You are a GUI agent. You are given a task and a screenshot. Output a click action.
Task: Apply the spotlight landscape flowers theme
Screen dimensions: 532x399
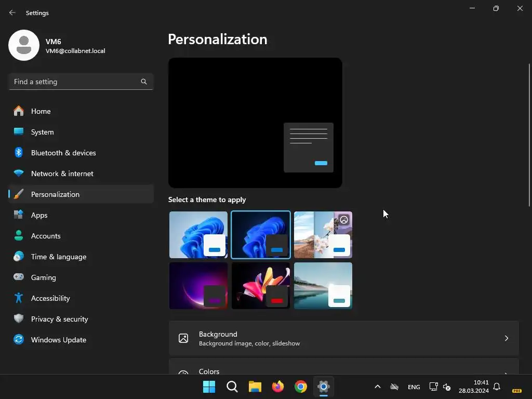coord(323,235)
